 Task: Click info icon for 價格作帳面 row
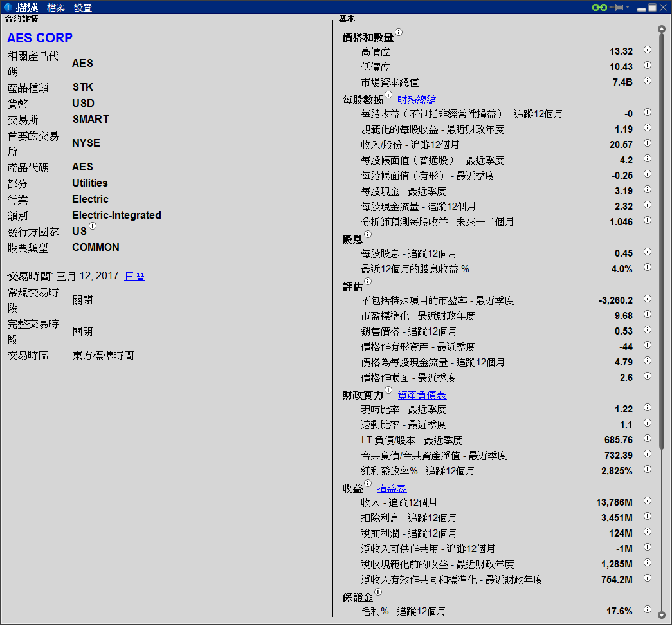pyautogui.click(x=648, y=376)
